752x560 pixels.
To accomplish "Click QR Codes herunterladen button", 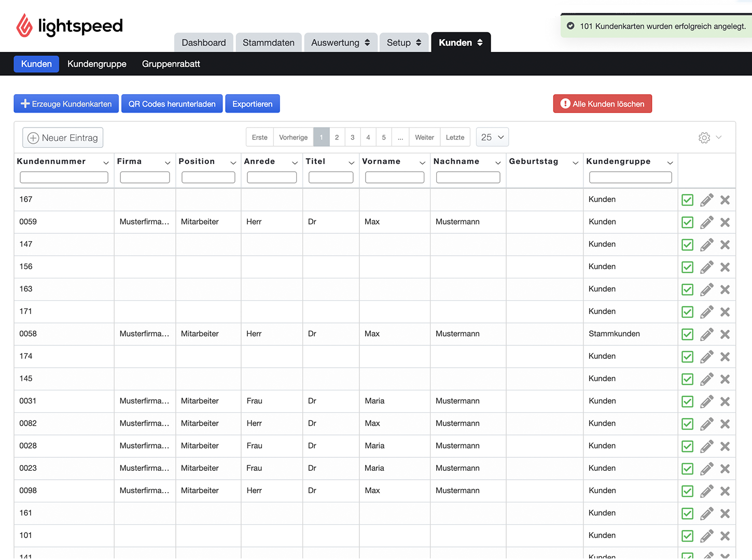I will tap(172, 104).
